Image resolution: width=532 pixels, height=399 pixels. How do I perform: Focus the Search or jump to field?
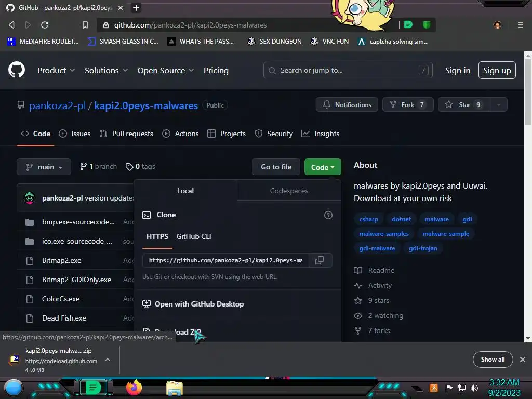(x=348, y=70)
